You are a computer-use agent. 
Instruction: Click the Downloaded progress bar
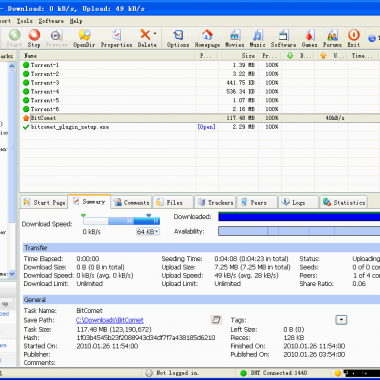point(299,217)
